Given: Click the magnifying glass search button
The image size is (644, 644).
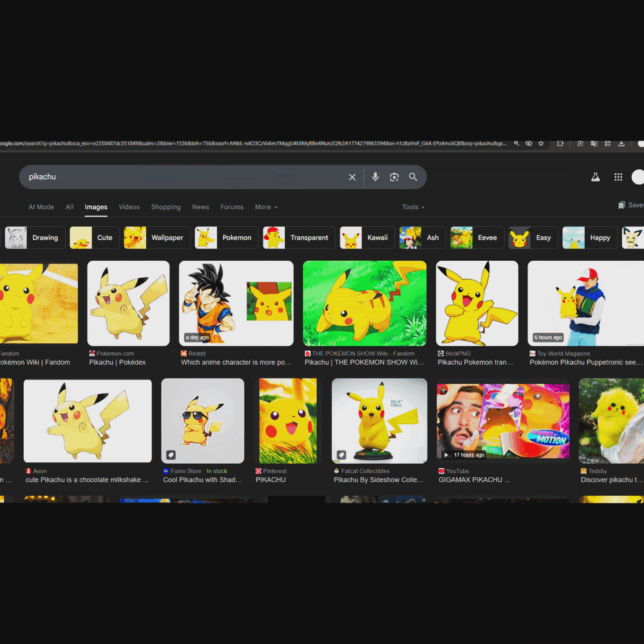Looking at the screenshot, I should tap(413, 177).
